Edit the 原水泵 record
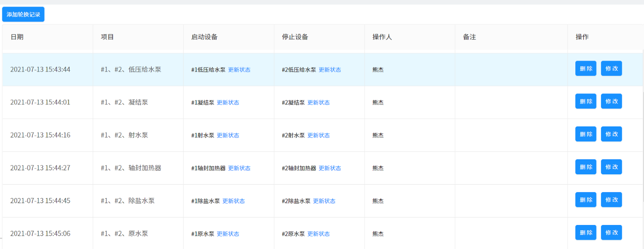Viewport: 644px width, 249px height. (x=611, y=233)
